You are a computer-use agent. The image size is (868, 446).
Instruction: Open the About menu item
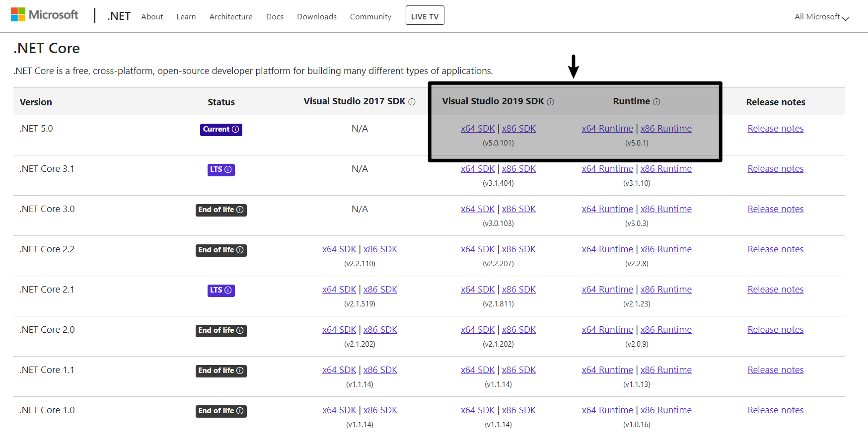tap(152, 17)
